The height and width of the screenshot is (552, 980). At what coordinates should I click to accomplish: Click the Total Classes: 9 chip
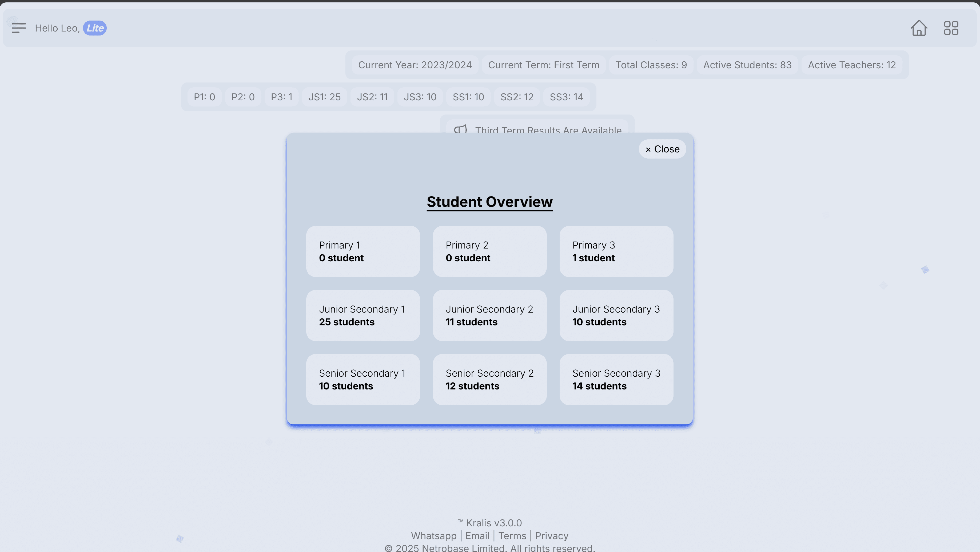point(651,65)
